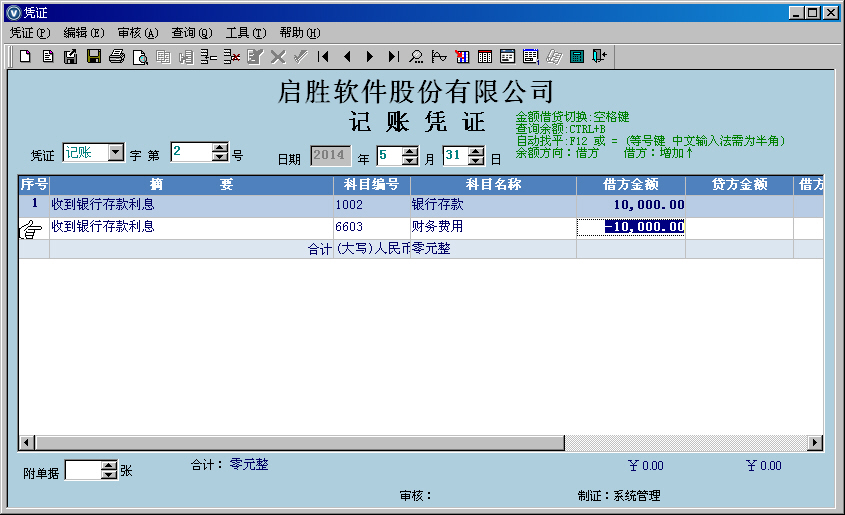
Task: Click the grayed-out audit checkmark icon
Action: coord(301,57)
